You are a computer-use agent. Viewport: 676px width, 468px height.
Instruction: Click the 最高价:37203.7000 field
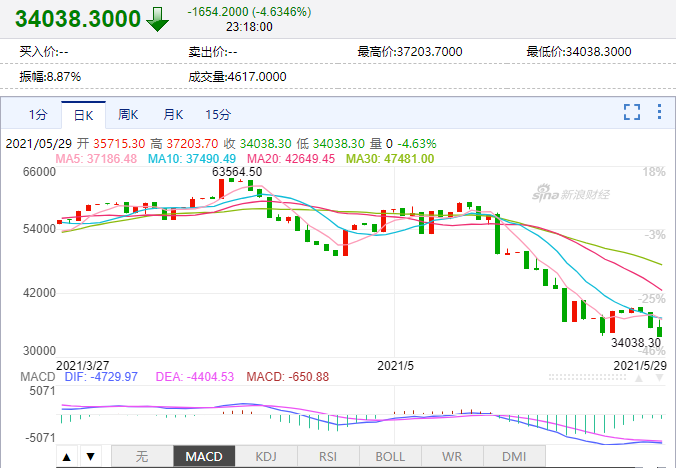[410, 52]
